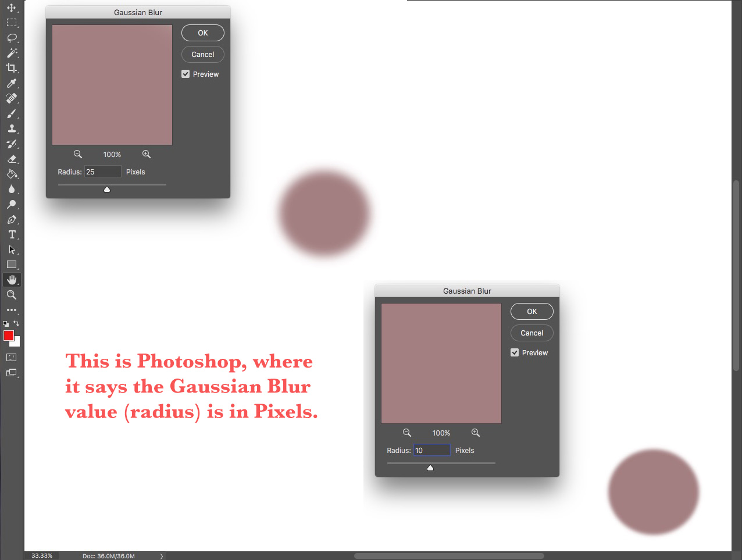This screenshot has height=560, width=742.
Task: Click the 100% zoom label in radius 10 dialog
Action: (x=441, y=433)
